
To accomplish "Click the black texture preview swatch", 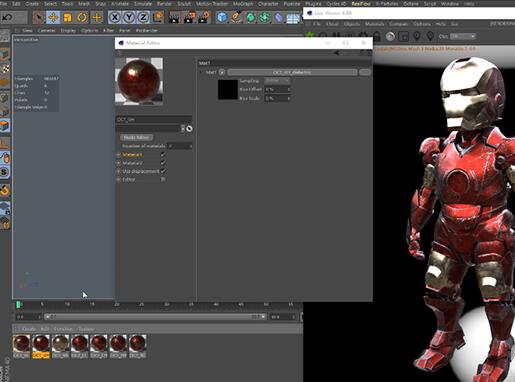I will tap(228, 89).
